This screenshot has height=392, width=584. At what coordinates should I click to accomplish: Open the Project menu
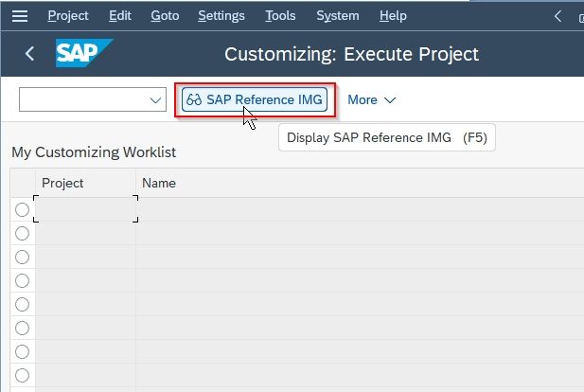pyautogui.click(x=68, y=16)
